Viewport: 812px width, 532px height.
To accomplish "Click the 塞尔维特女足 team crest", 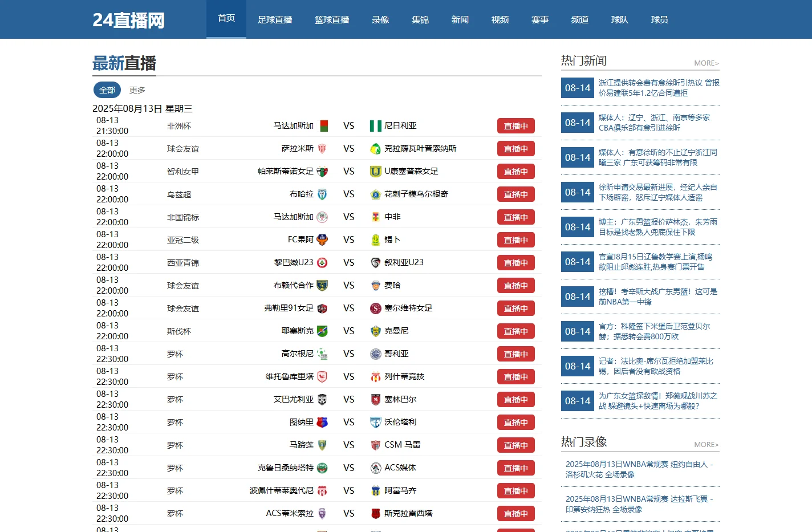I will point(376,308).
